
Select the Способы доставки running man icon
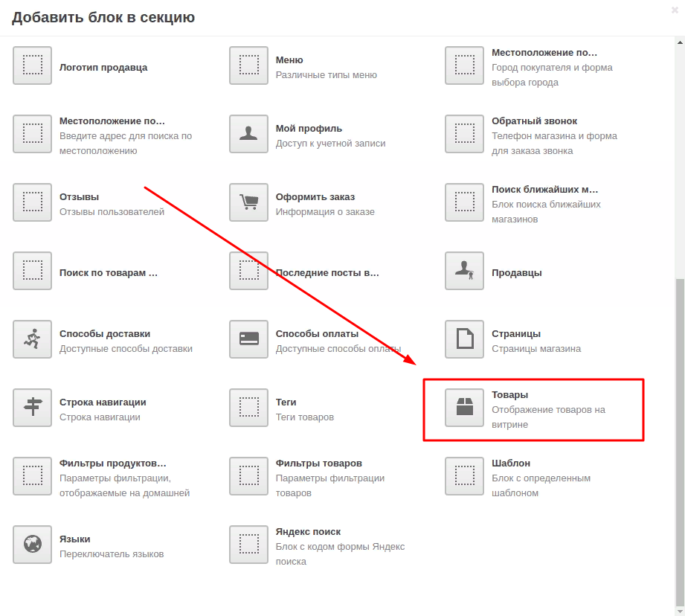point(32,339)
